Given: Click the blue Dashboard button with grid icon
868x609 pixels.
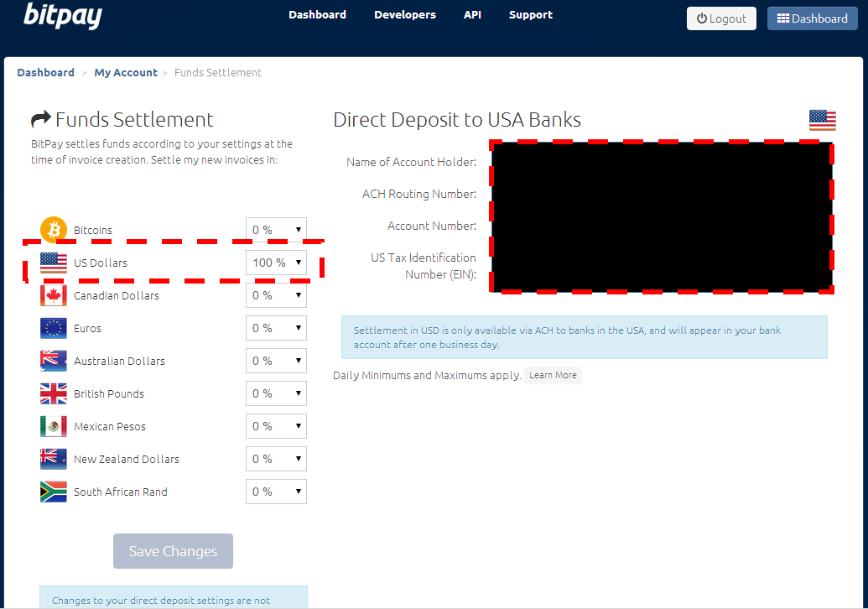Looking at the screenshot, I should tap(812, 18).
